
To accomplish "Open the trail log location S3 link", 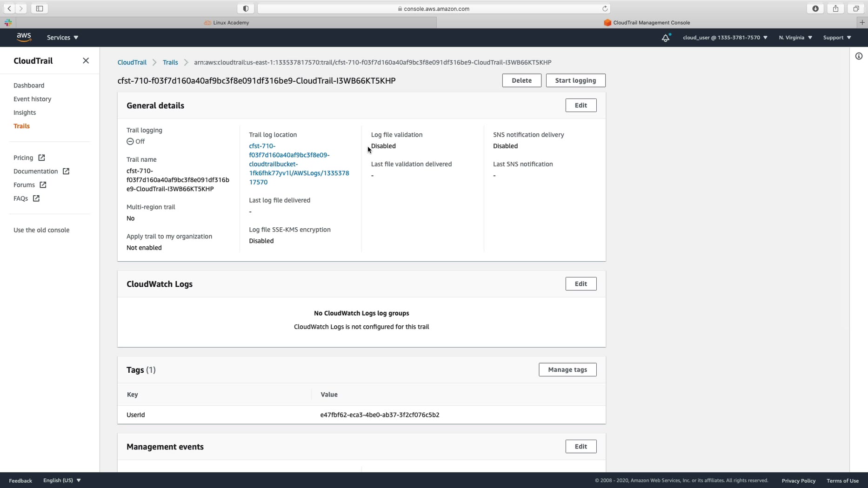I will tap(299, 164).
